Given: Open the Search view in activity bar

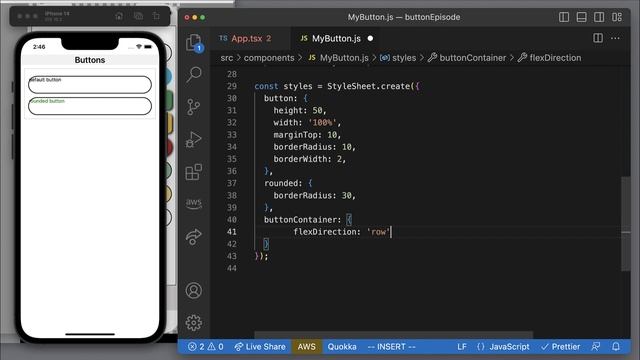Looking at the screenshot, I should [194, 74].
